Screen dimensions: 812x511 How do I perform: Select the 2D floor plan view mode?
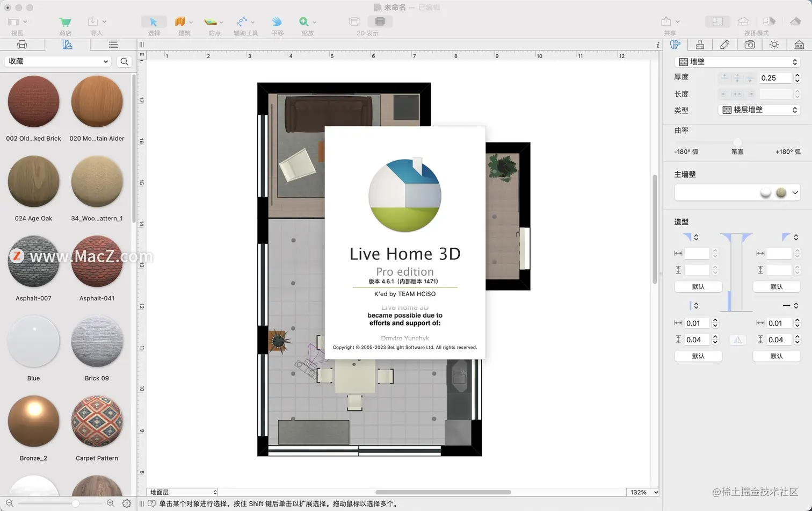717,21
